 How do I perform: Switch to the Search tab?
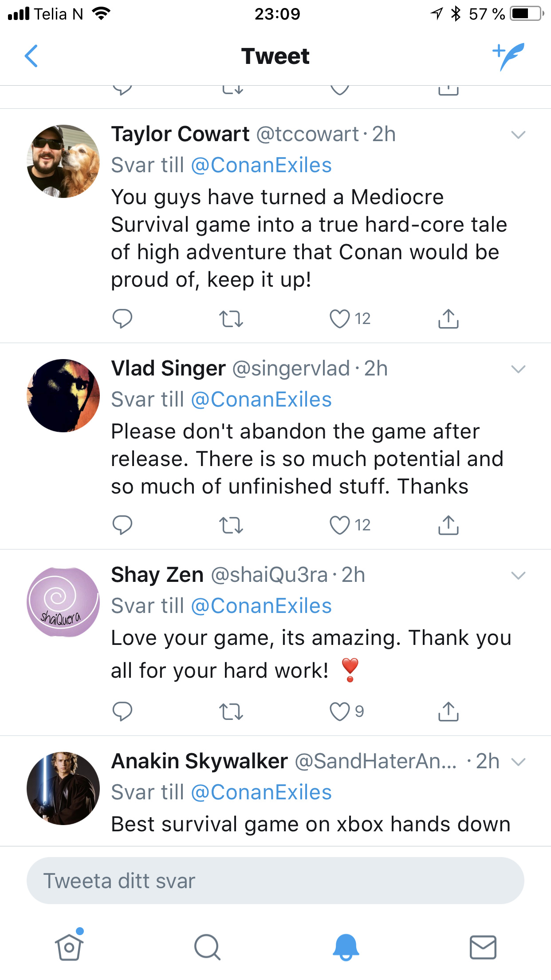pos(207,947)
